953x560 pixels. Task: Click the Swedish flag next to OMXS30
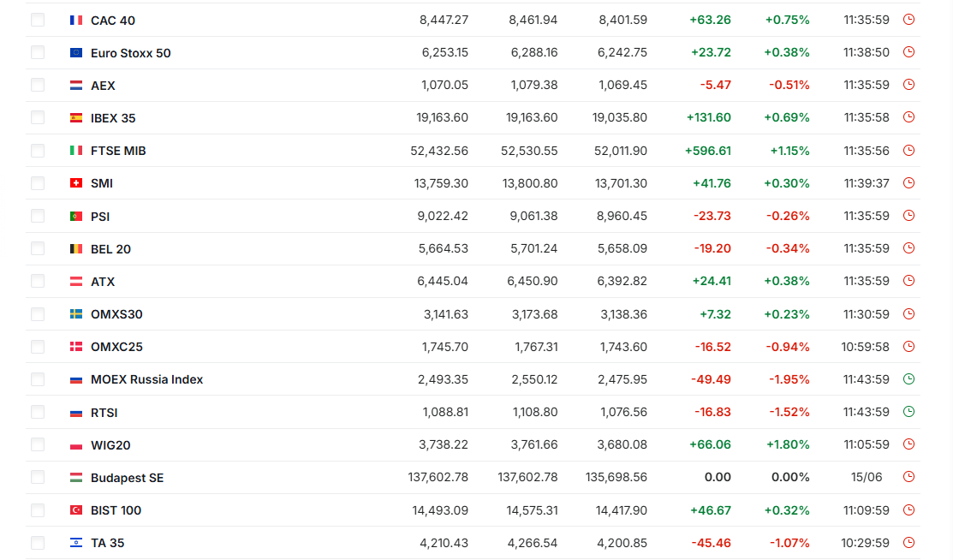pos(76,313)
